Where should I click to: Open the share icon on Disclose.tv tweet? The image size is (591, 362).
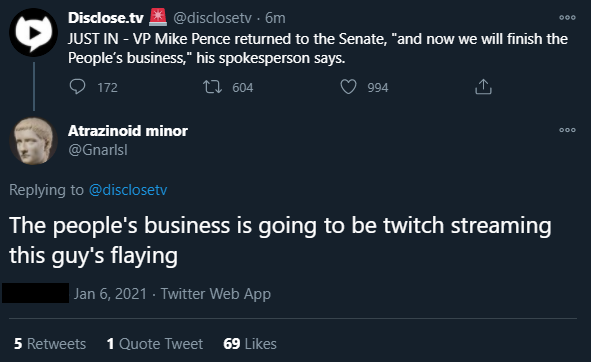483,87
